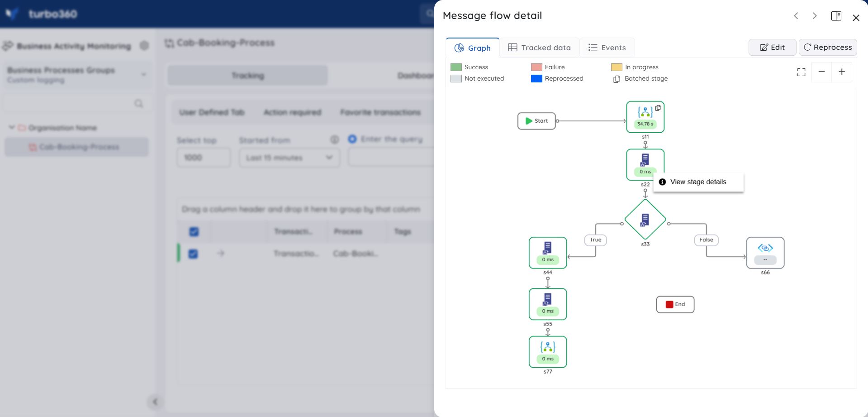
Task: Click the Started from info icon
Action: (334, 139)
